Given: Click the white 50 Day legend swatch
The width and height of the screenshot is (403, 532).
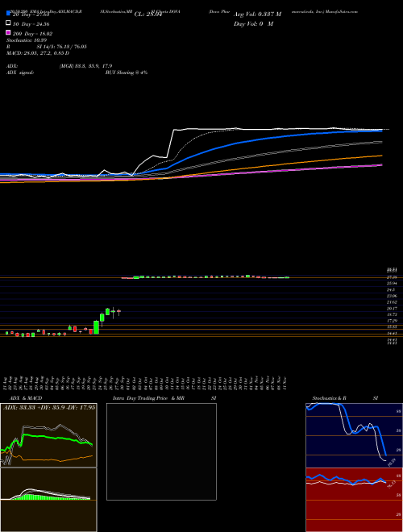Looking at the screenshot, I should [8, 23].
